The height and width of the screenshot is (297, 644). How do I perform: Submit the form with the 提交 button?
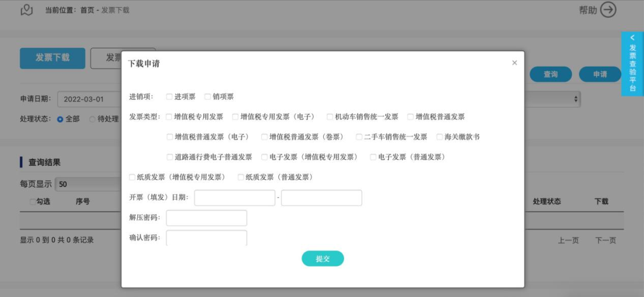[x=323, y=259]
